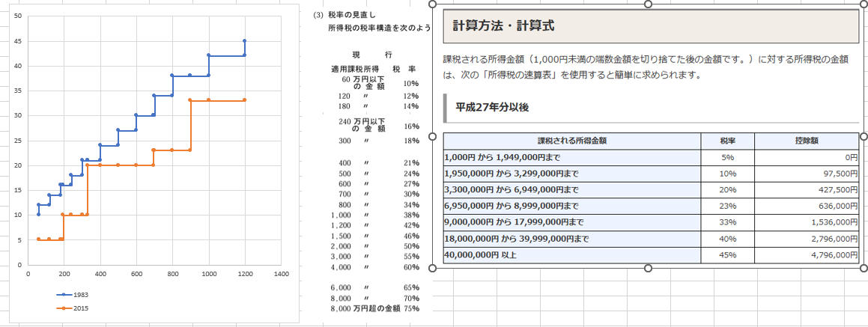Click the 23% tax rate cell
This screenshot has width=868, height=327.
(x=727, y=206)
